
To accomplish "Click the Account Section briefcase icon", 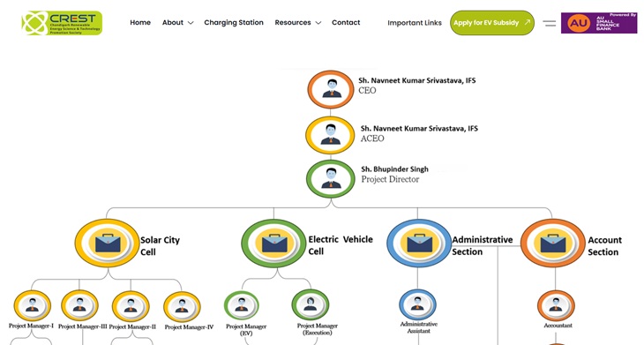I will [553, 244].
